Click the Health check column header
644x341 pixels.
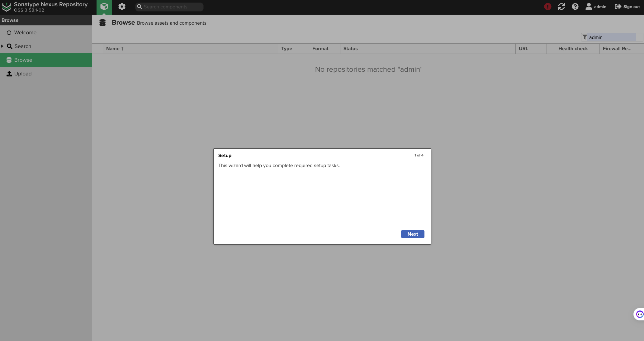click(573, 49)
